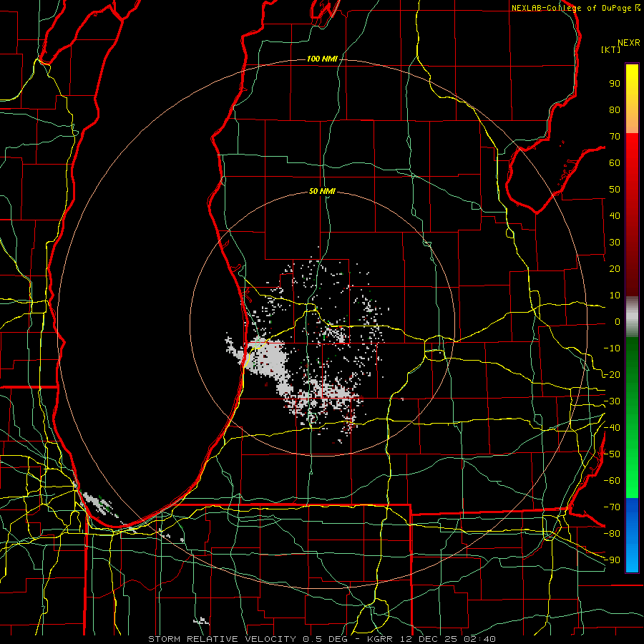This screenshot has width=644, height=644.
Task: Click the '40' value on the velocity scale
Action: (x=615, y=216)
